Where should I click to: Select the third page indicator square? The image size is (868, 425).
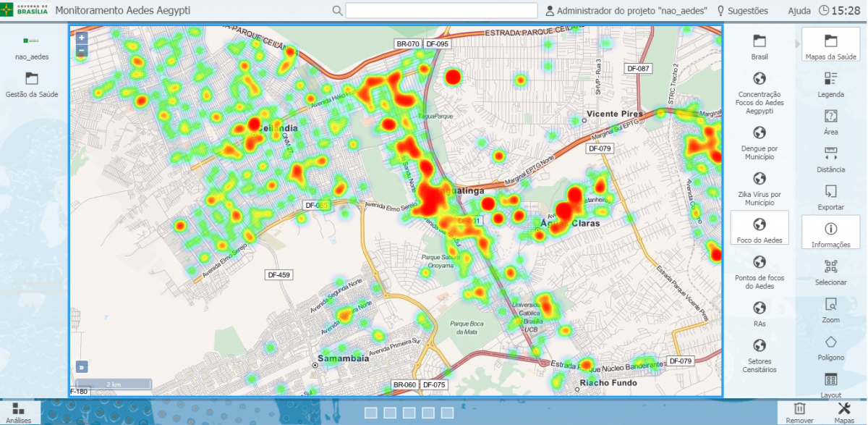point(409,413)
